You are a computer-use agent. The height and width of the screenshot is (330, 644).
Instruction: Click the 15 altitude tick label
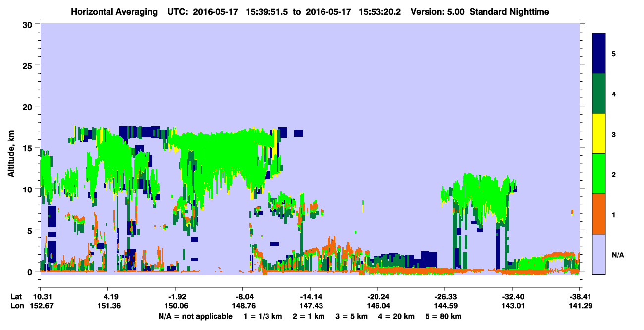click(29, 148)
